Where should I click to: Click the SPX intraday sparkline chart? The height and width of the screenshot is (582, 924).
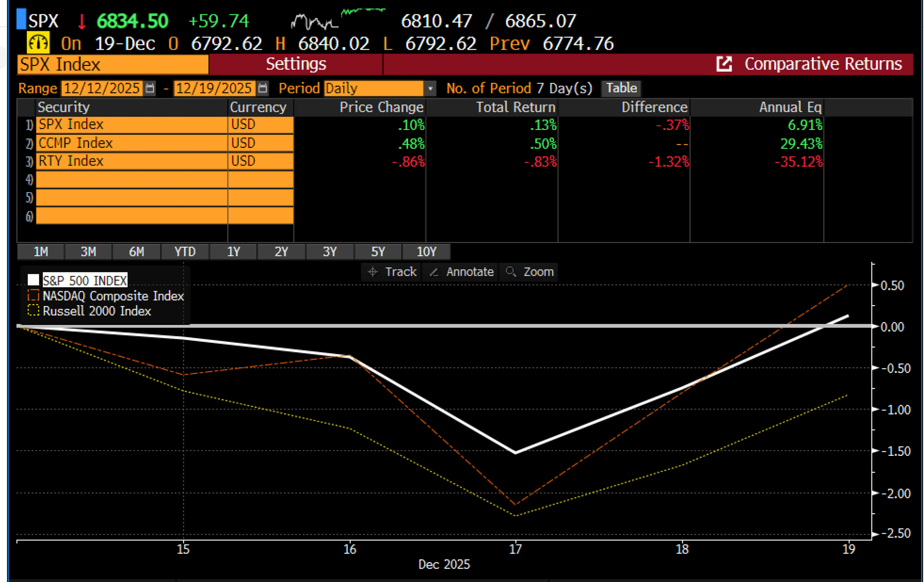click(x=338, y=19)
